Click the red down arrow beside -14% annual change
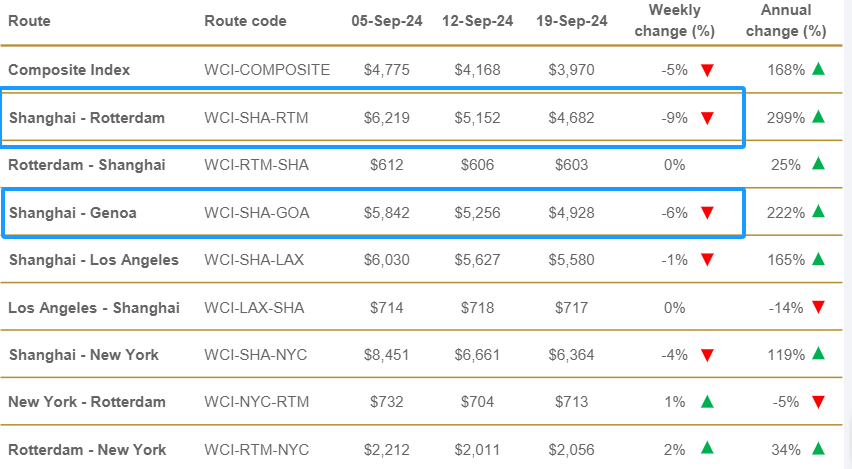 (818, 308)
